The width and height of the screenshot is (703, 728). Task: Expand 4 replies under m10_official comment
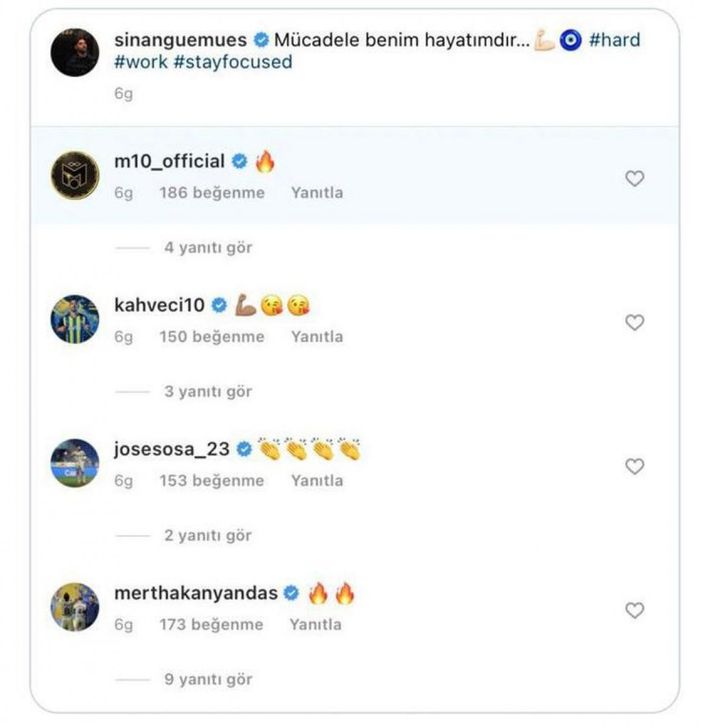(208, 247)
